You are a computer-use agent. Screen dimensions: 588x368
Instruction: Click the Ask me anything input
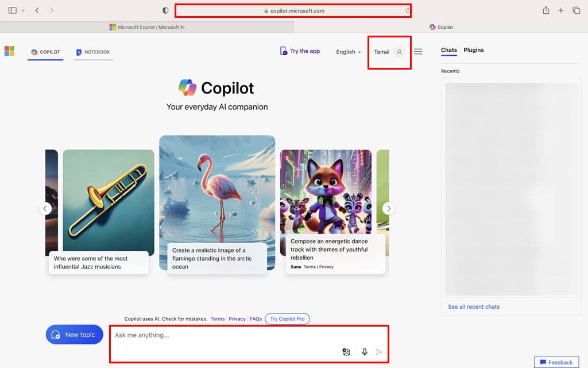coord(249,344)
